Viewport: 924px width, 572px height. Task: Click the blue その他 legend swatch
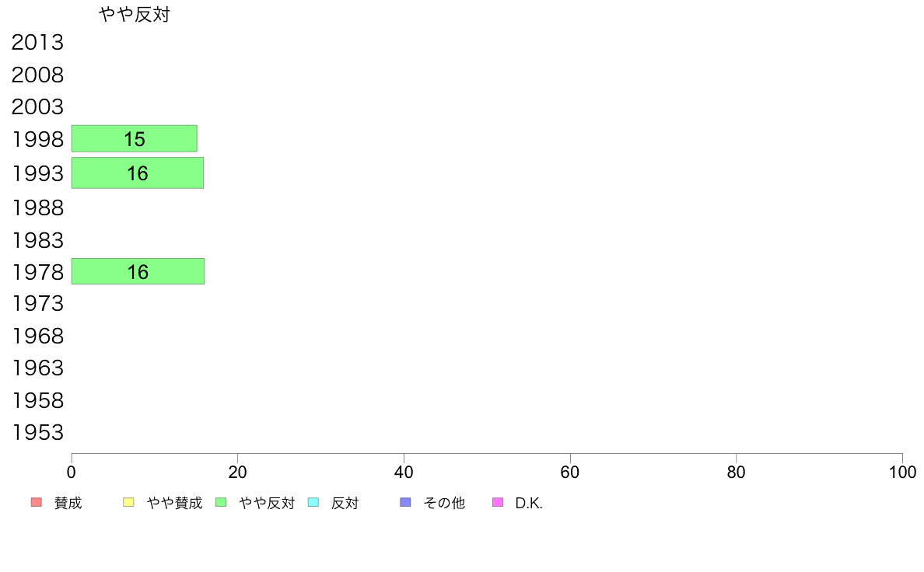(405, 502)
